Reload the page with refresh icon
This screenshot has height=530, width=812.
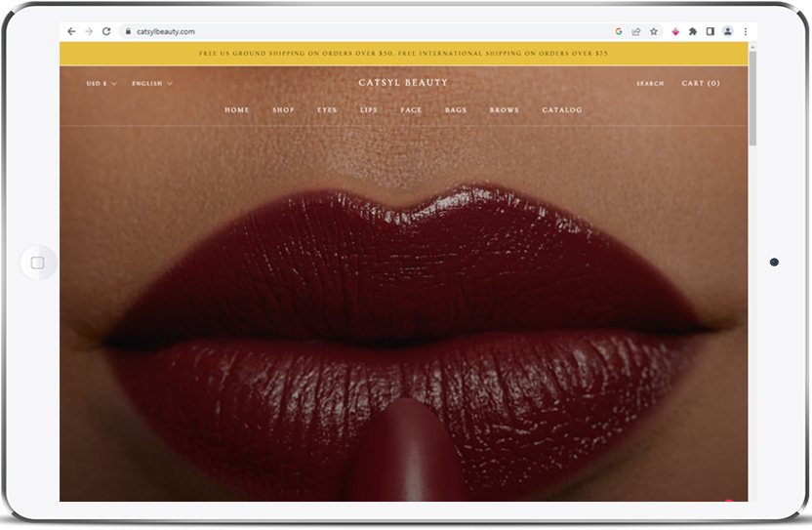tap(106, 31)
